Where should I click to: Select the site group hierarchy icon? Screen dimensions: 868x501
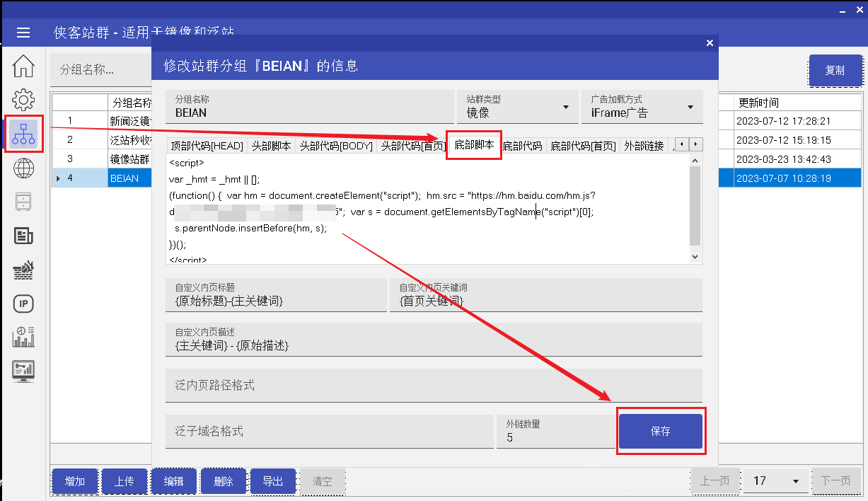23,133
